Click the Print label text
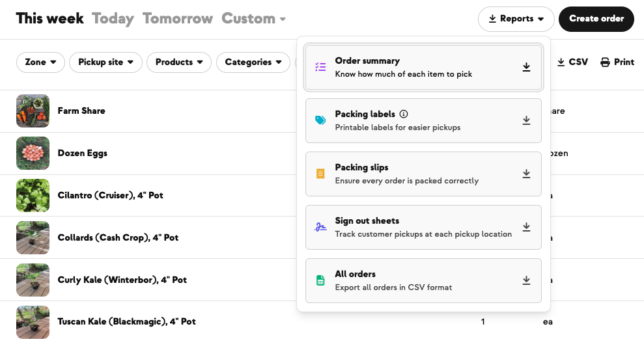 (624, 62)
